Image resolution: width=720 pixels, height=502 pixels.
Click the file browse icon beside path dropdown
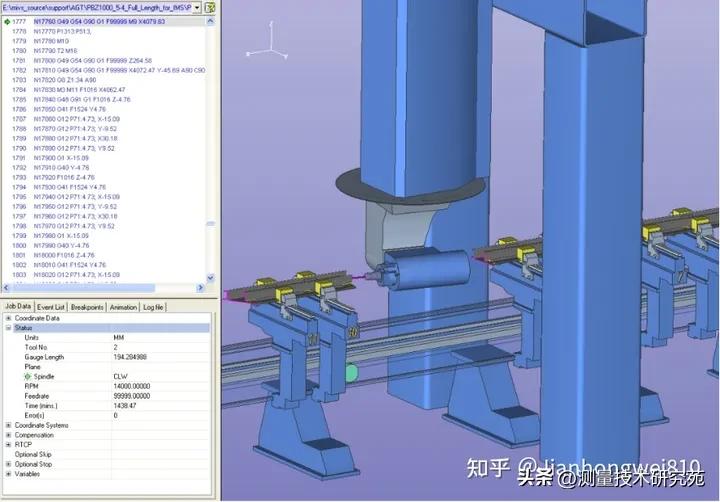pos(211,7)
